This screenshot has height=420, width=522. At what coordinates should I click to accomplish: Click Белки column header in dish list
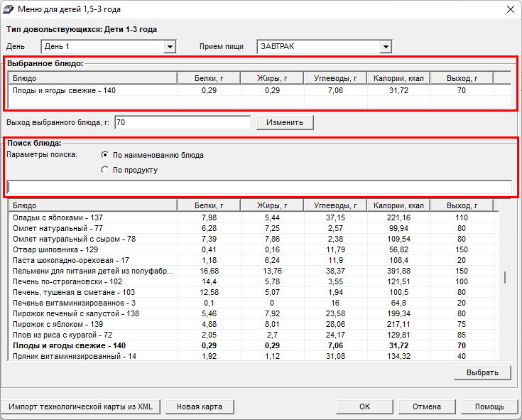point(209,205)
